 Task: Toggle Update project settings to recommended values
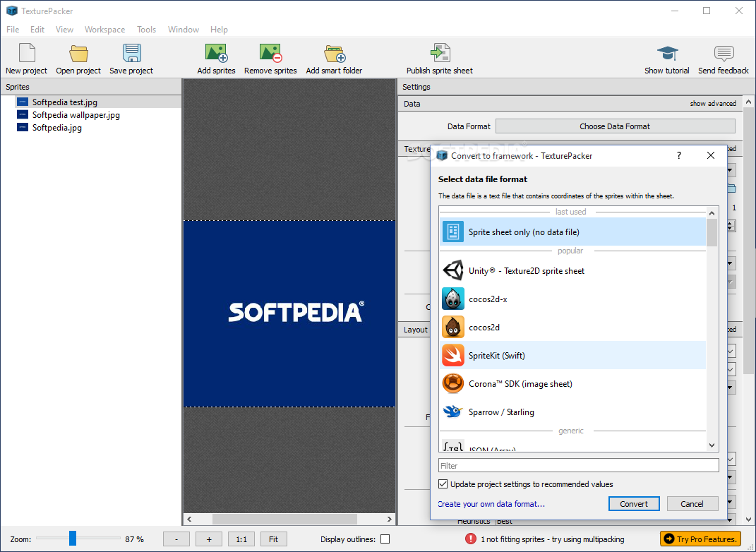(x=443, y=484)
